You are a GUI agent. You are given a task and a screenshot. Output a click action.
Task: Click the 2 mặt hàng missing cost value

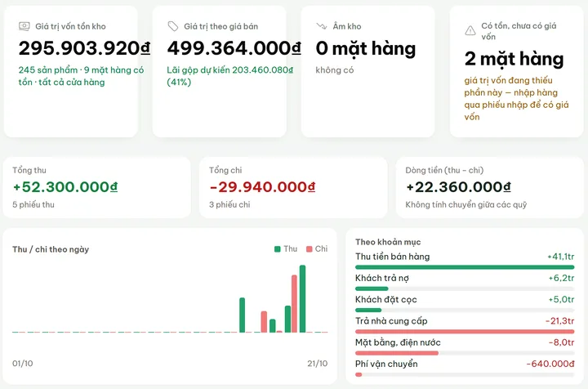coord(514,59)
